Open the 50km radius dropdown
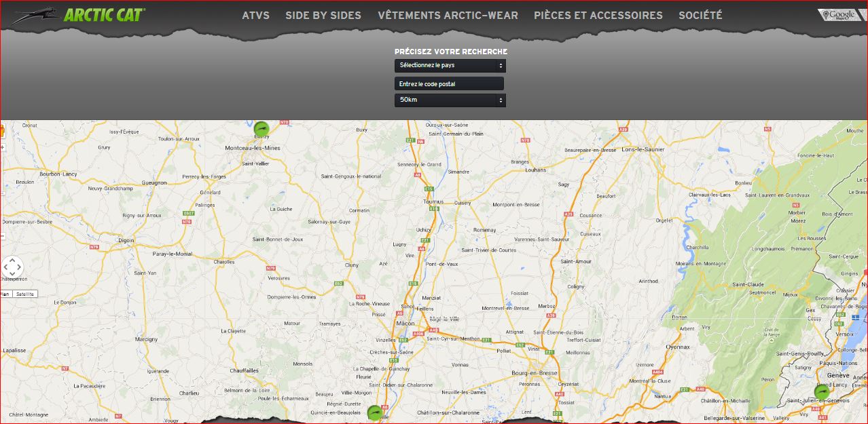This screenshot has height=424, width=868. point(450,100)
